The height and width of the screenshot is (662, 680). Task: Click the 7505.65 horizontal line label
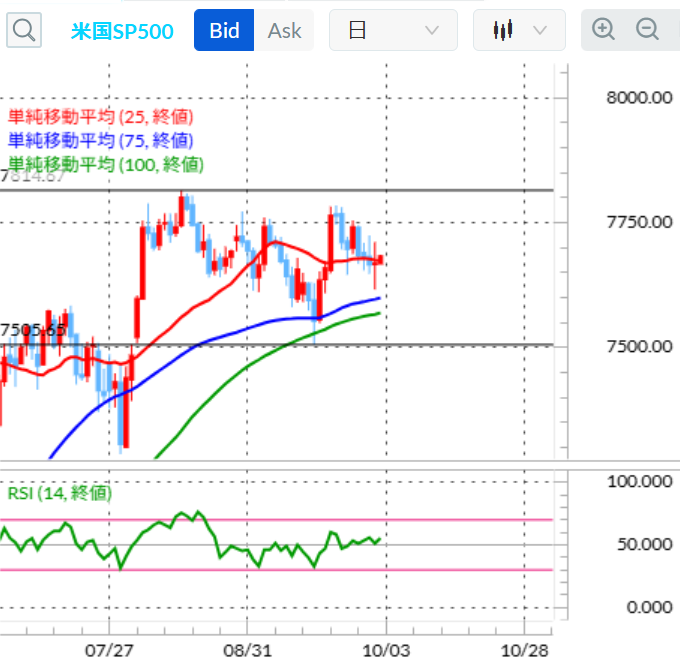click(x=33, y=330)
